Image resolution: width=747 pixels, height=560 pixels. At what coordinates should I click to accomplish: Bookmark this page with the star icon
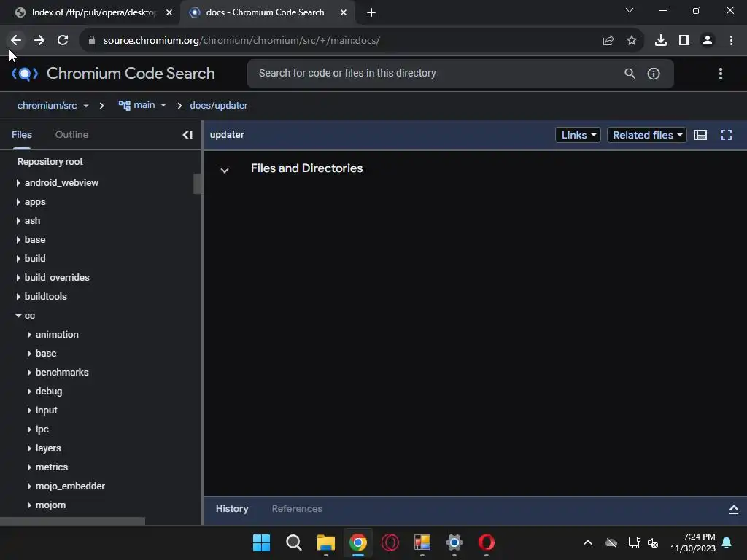tap(631, 41)
